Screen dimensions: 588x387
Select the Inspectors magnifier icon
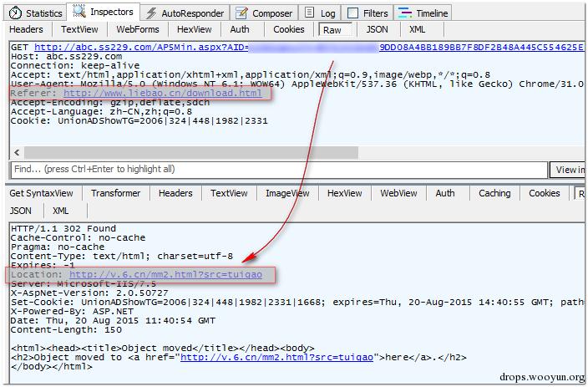[x=79, y=12]
